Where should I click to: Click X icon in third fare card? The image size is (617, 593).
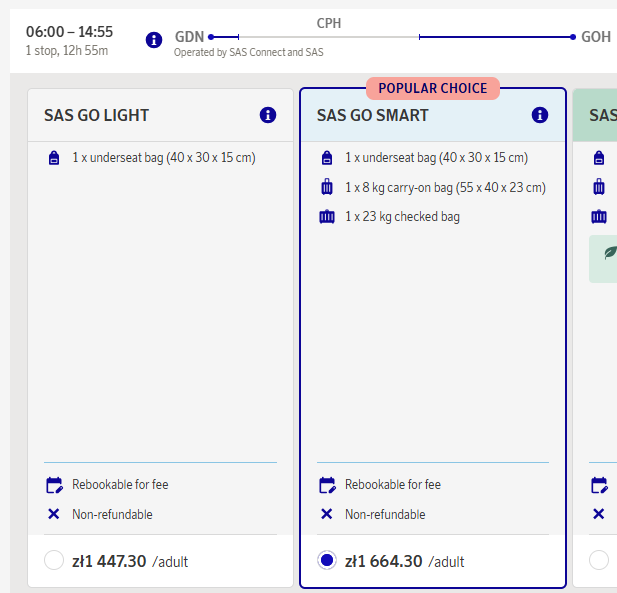tap(599, 514)
